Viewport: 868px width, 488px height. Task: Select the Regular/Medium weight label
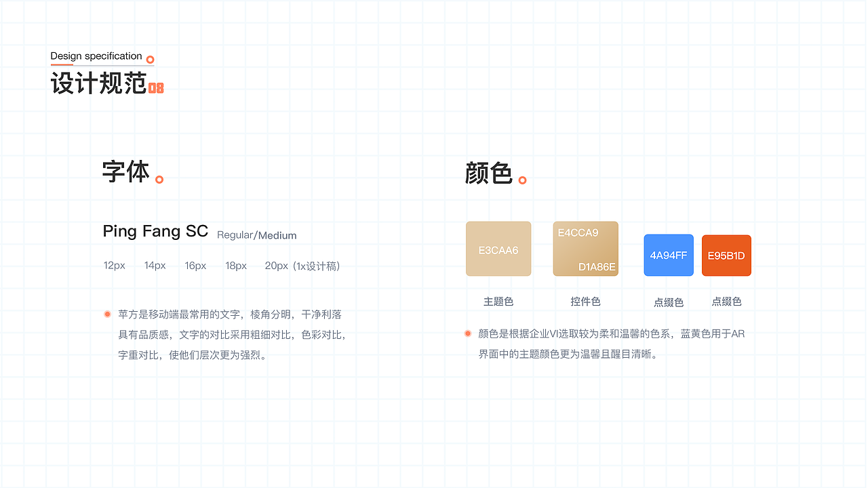coord(256,235)
